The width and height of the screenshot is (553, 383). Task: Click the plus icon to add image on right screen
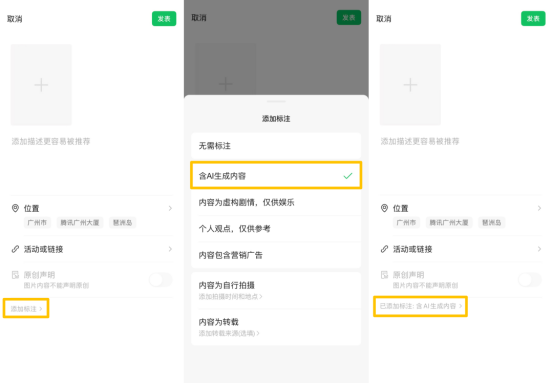pyautogui.click(x=410, y=85)
